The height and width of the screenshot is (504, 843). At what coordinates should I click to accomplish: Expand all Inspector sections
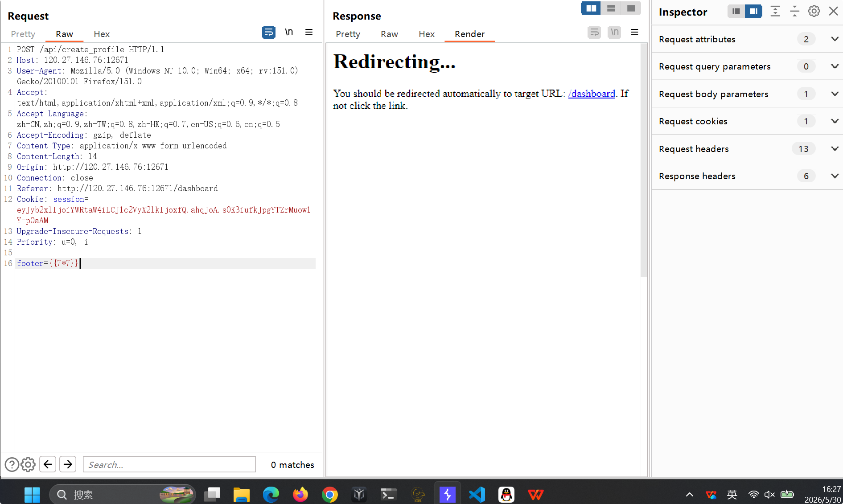pyautogui.click(x=775, y=11)
